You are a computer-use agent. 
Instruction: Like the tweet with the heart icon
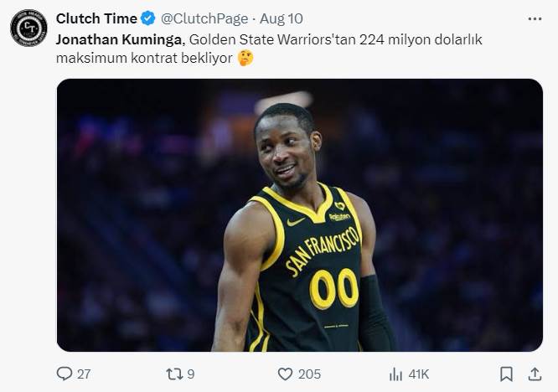[285, 374]
